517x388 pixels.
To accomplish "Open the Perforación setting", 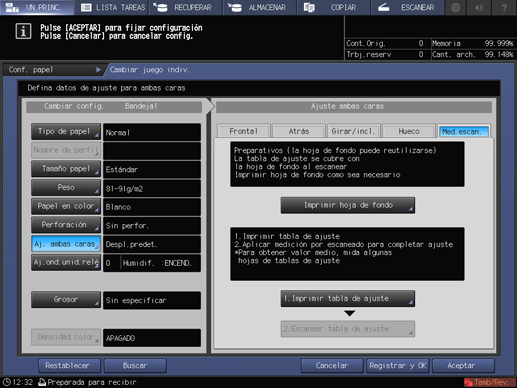I will coord(66,225).
